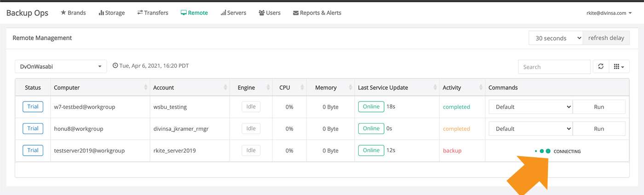Viewport: 644px width, 195px height.
Task: Open the Servers section
Action: point(233,13)
